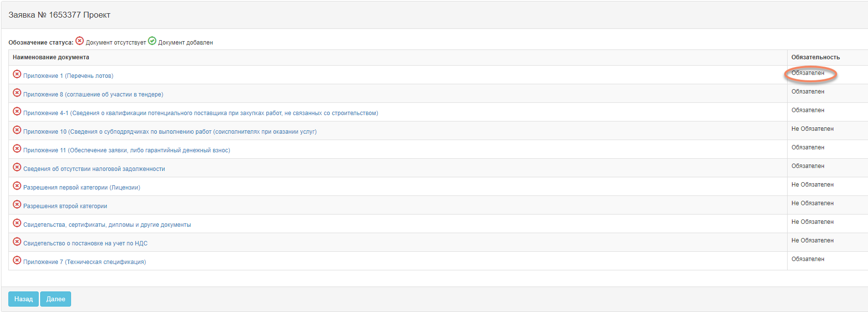The width and height of the screenshot is (868, 312).
Task: Open Свидетельство о постановке на учет по НДС
Action: point(85,243)
